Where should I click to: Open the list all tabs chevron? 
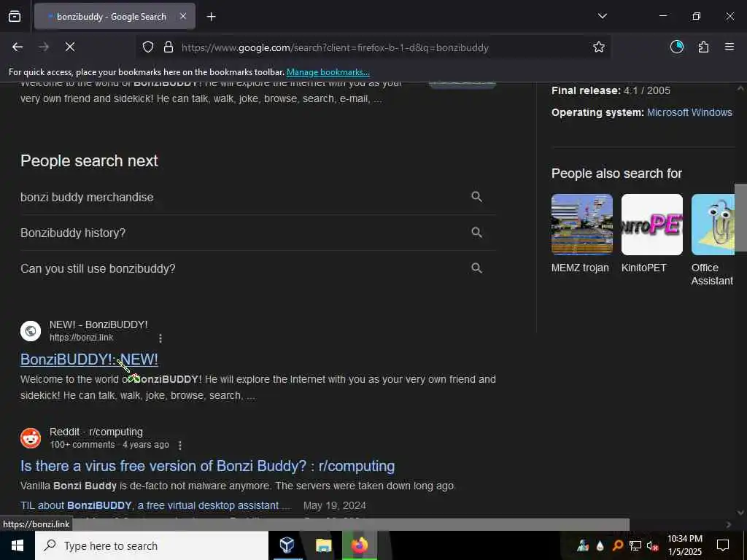pyautogui.click(x=602, y=16)
